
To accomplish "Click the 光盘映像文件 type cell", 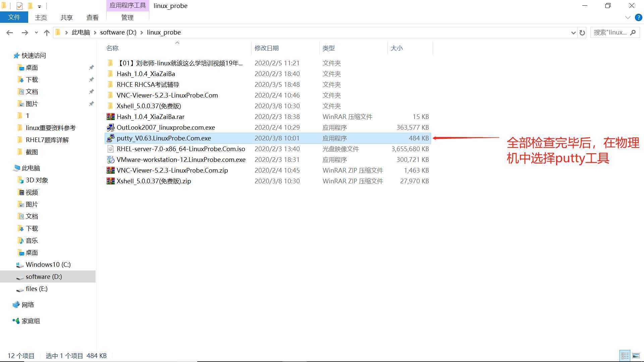I will coord(341,149).
